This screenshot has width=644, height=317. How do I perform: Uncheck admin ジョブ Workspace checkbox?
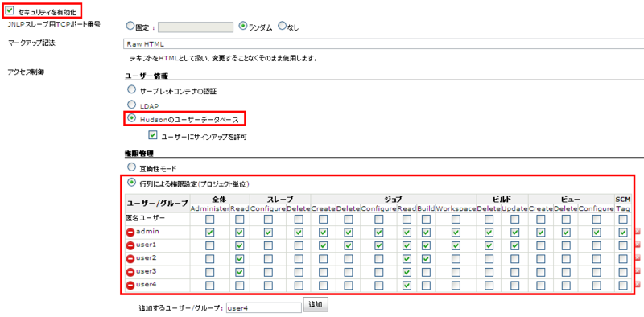tap(456, 233)
